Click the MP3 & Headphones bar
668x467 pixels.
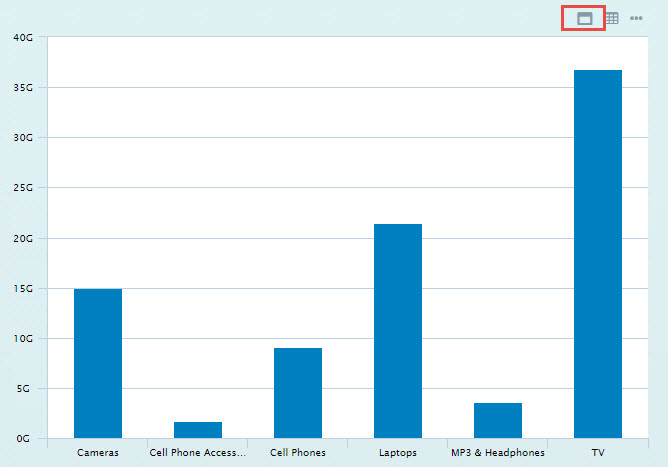click(498, 420)
